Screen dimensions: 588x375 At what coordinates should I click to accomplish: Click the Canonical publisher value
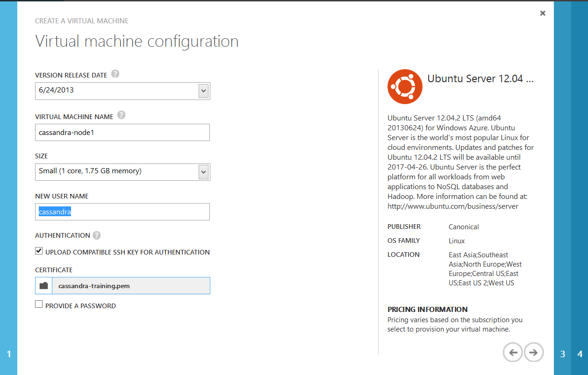pos(464,227)
